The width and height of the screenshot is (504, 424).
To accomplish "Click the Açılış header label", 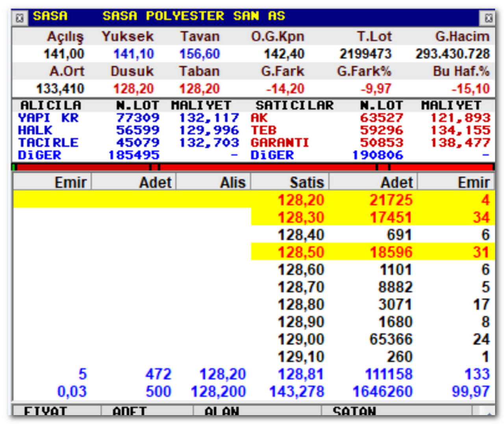I will pos(66,37).
